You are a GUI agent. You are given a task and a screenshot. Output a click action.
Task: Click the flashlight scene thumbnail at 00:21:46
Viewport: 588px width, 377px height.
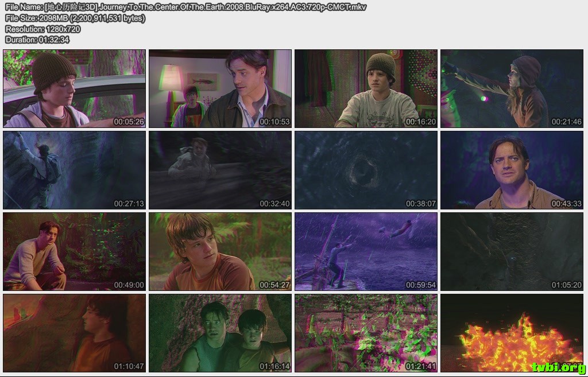512,88
